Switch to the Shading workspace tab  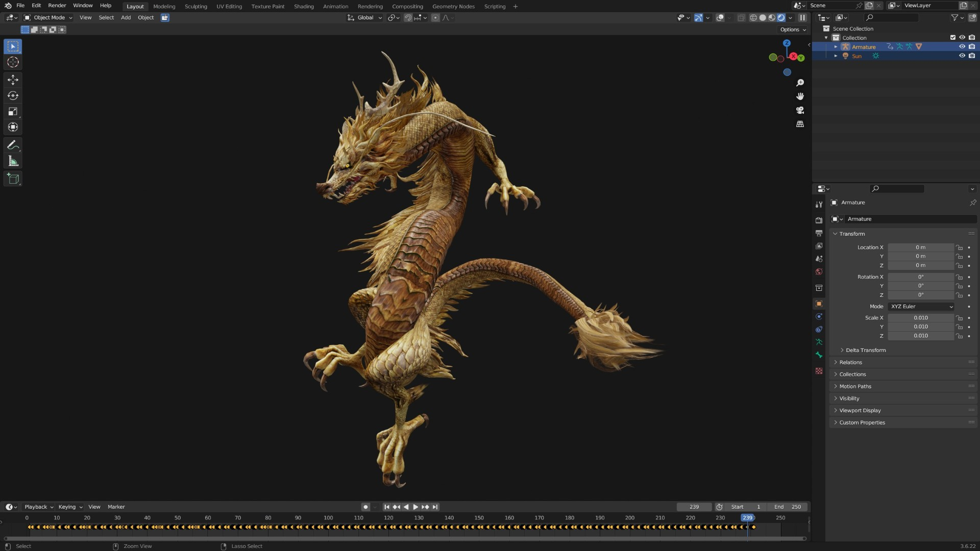pyautogui.click(x=304, y=6)
